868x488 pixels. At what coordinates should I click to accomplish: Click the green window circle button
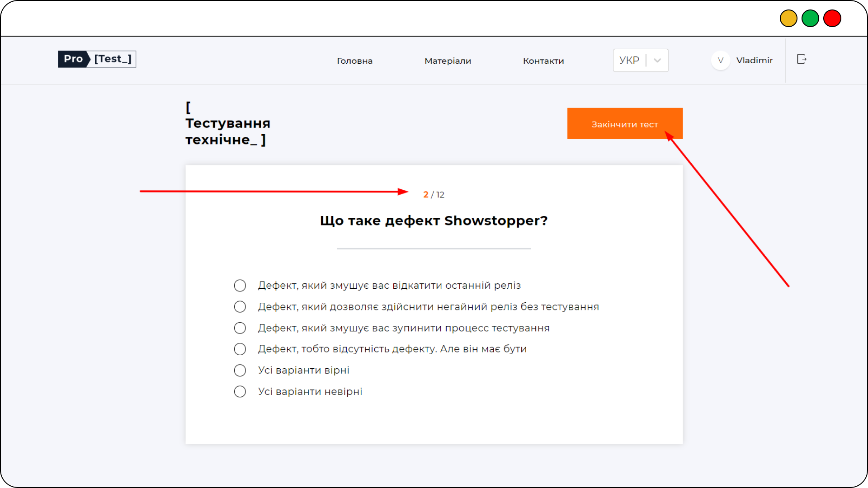810,19
